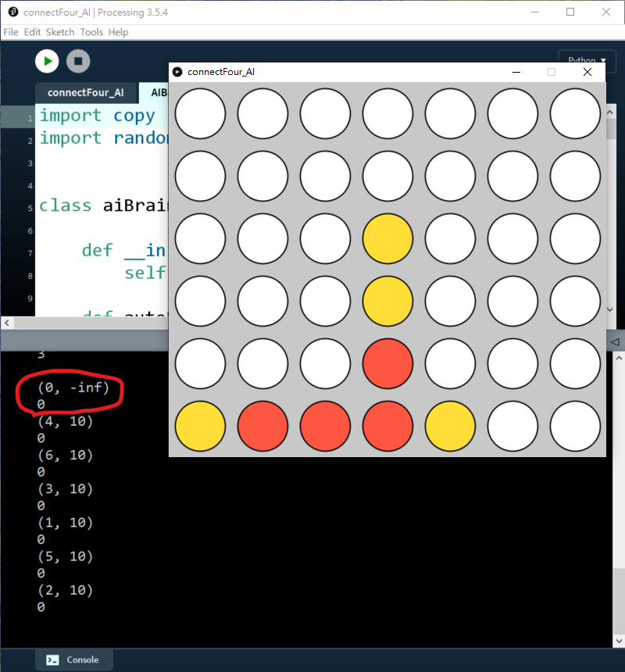This screenshot has height=672, width=625.
Task: Close the connectFour_AI game window
Action: [587, 72]
